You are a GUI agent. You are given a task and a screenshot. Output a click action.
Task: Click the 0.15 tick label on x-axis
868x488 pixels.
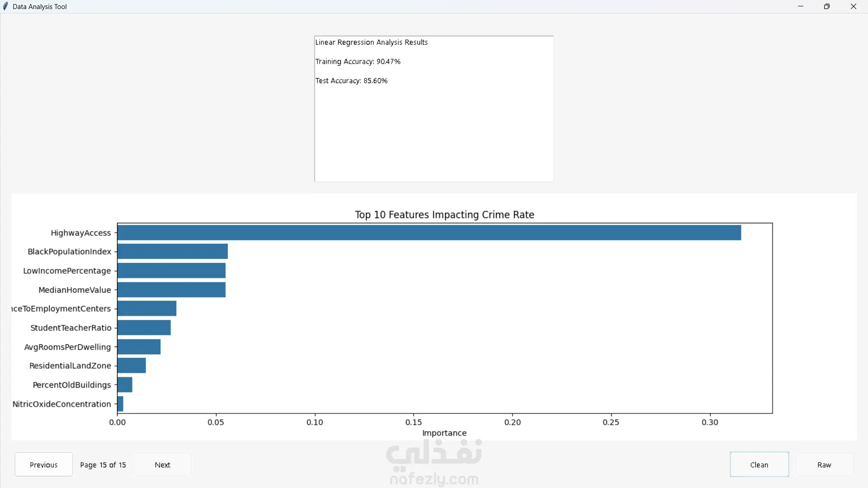pyautogui.click(x=414, y=422)
